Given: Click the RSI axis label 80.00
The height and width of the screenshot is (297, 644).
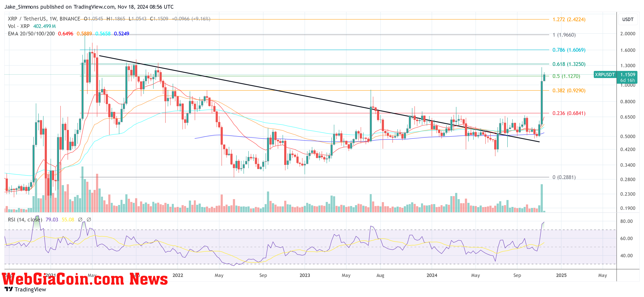Looking at the screenshot, I should pyautogui.click(x=626, y=221).
